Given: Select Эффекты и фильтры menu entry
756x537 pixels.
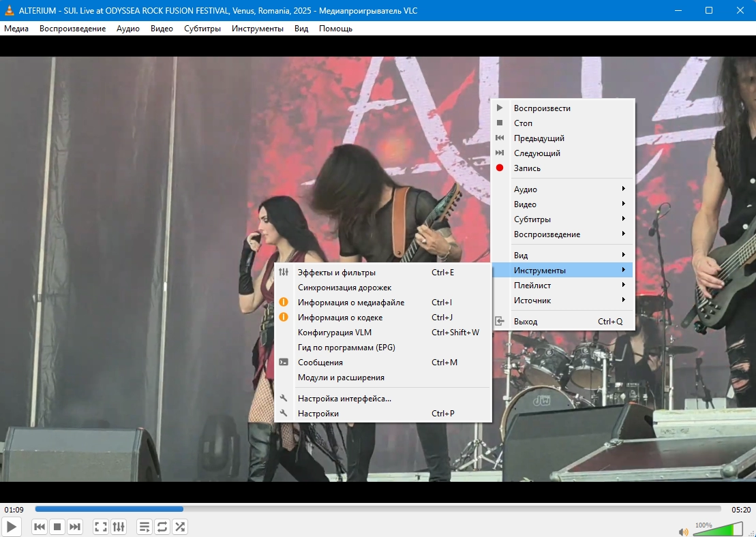Looking at the screenshot, I should point(337,273).
